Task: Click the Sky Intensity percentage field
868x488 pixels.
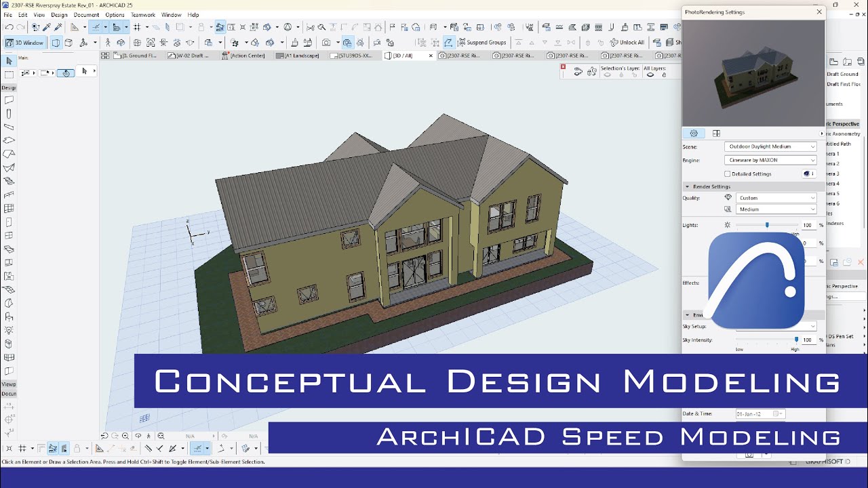Action: click(808, 340)
